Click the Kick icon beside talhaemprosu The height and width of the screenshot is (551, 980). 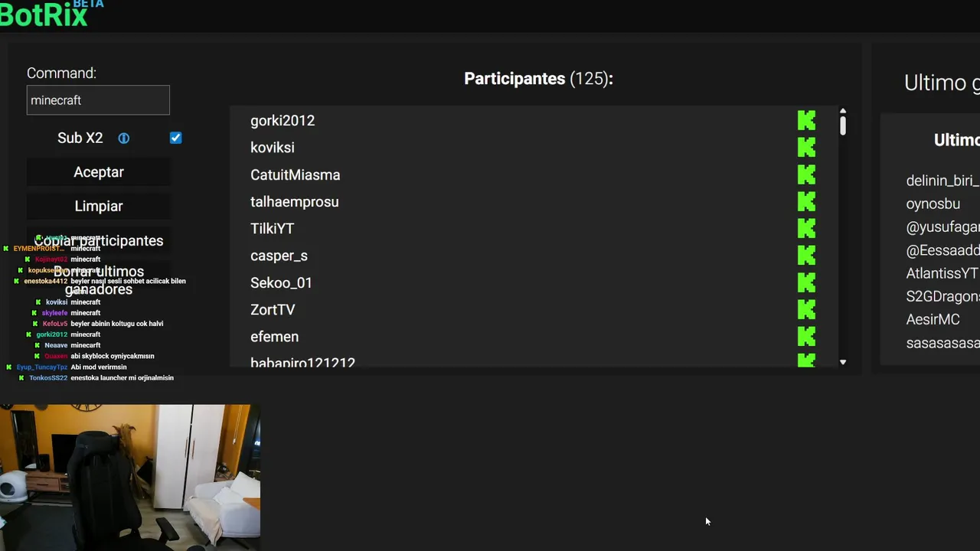point(806,201)
